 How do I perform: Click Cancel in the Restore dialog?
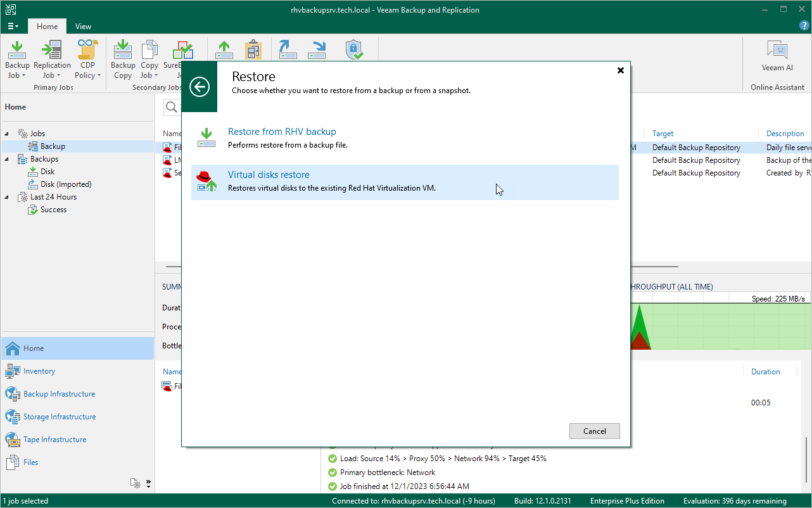click(x=594, y=431)
